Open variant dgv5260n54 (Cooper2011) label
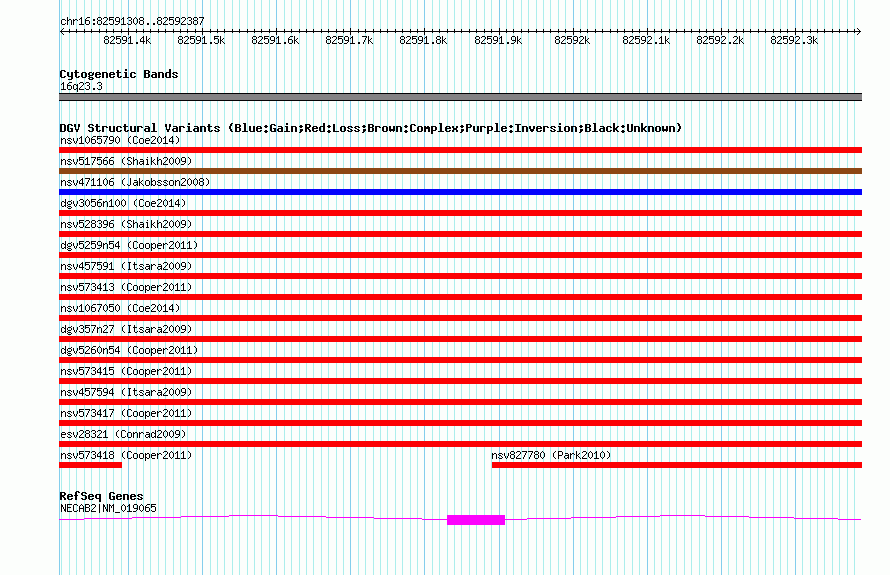890x575 pixels. pos(129,350)
